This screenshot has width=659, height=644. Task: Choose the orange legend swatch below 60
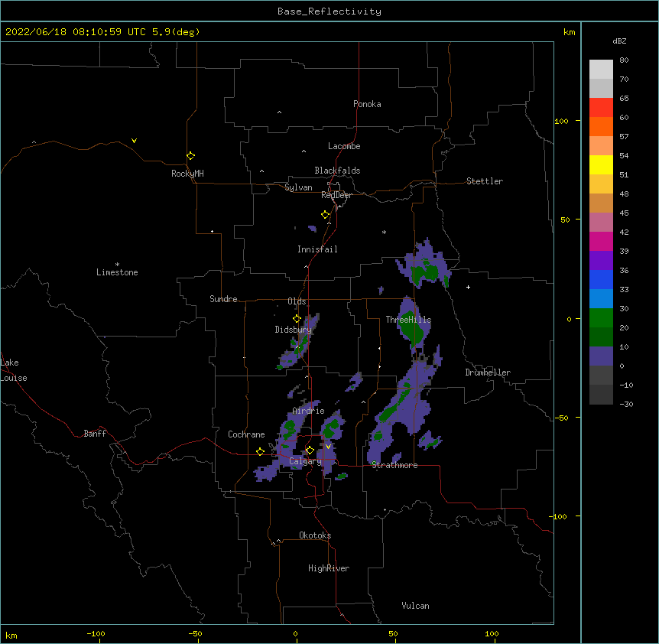601,126
